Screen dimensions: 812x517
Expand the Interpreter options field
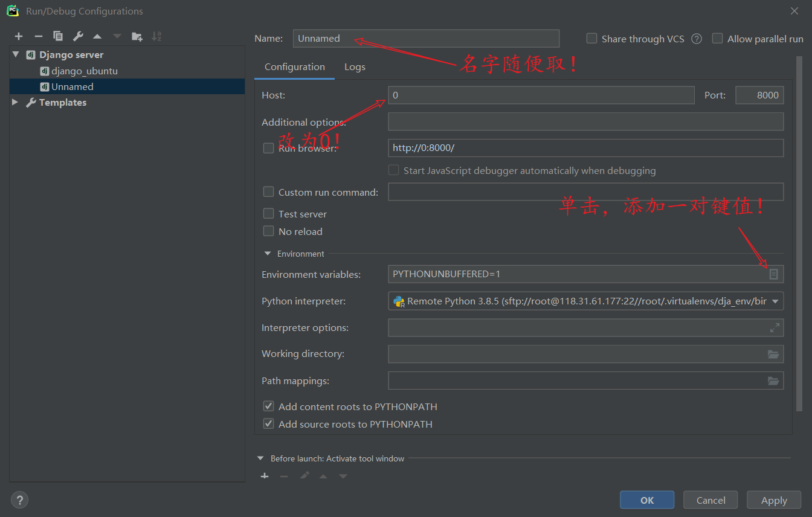[x=775, y=328]
